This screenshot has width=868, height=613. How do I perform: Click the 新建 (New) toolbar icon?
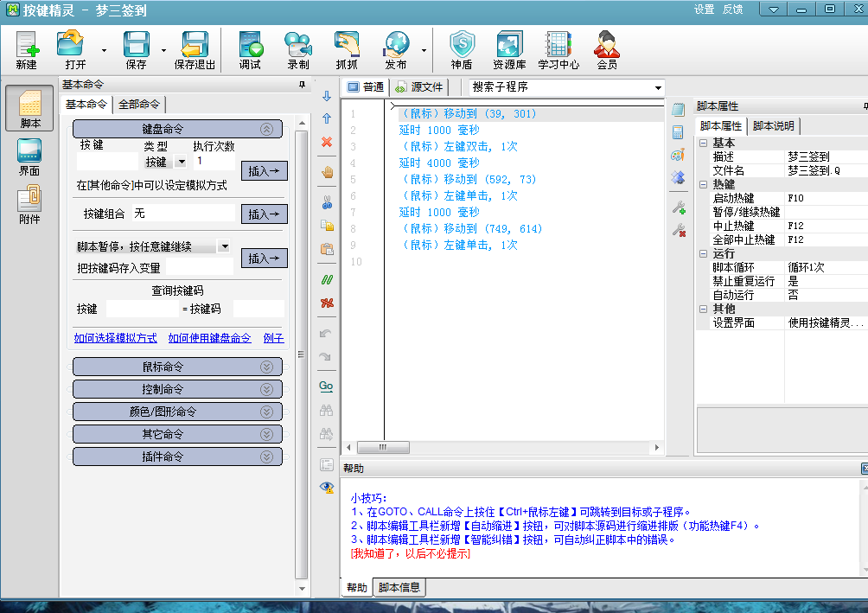click(x=27, y=50)
